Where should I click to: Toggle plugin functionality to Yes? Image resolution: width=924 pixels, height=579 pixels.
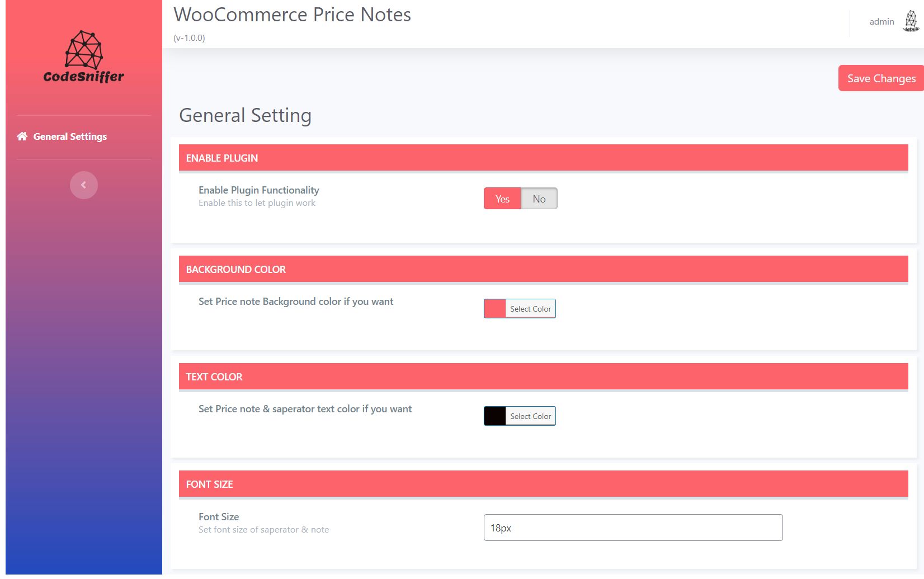pyautogui.click(x=502, y=199)
